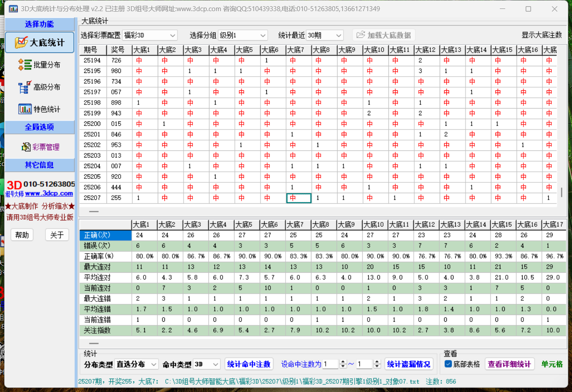Viewport: 572px width, 392px height.
Task: Select the 正确(次) row header
Action: click(x=105, y=235)
